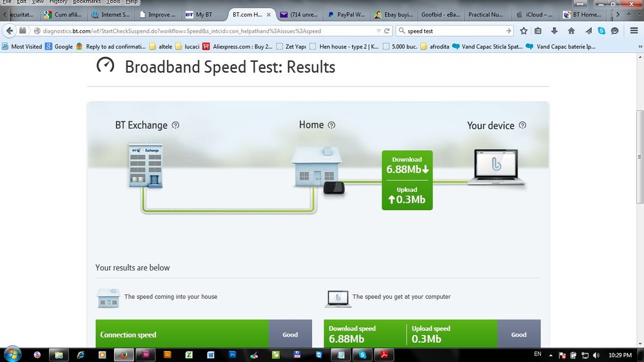644x362 pixels.
Task: Open the Google bookmark
Action: pos(59,46)
